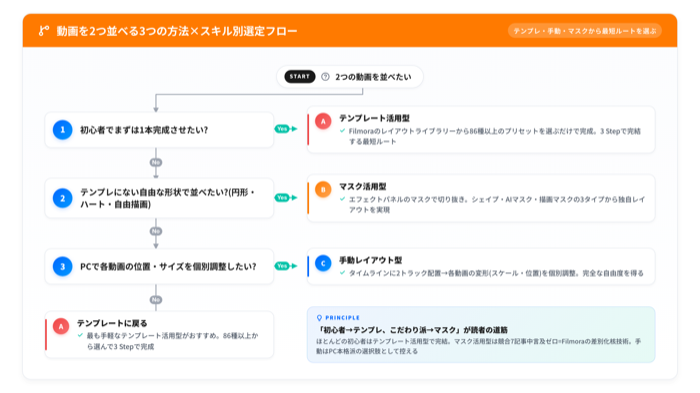Click the blue number 2 circle
Screen dimensions: 700x393
click(x=62, y=198)
